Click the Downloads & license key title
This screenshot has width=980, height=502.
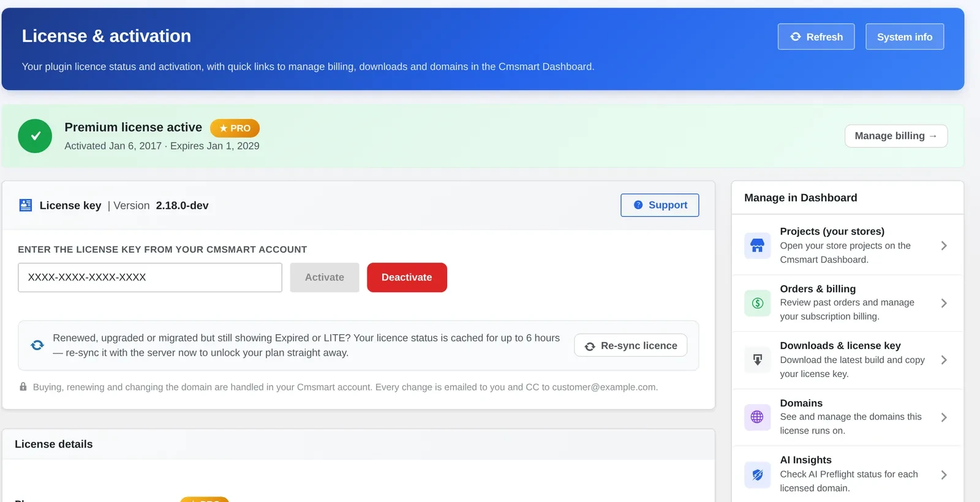point(840,346)
